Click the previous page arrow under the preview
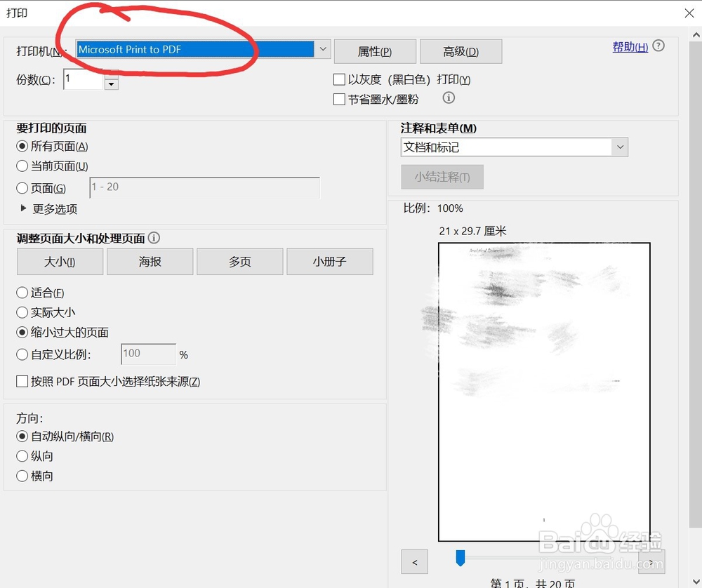702x588 pixels. click(x=414, y=562)
